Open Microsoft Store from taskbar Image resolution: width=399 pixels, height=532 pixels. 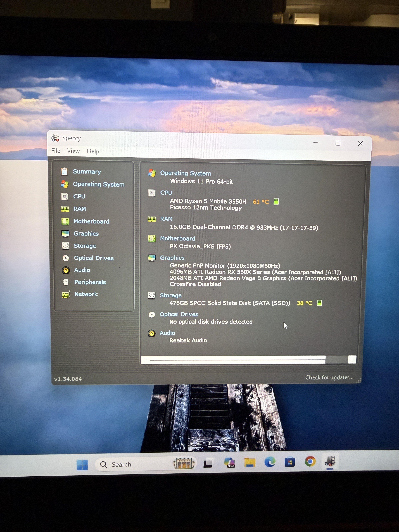coord(290,462)
